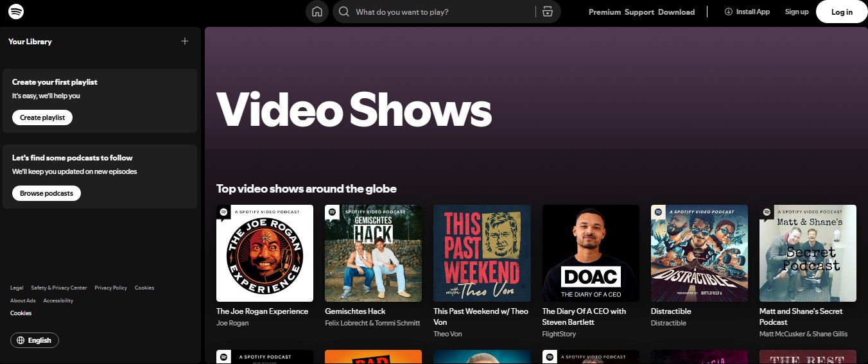Open This Past Weekend cover art

[x=482, y=253]
